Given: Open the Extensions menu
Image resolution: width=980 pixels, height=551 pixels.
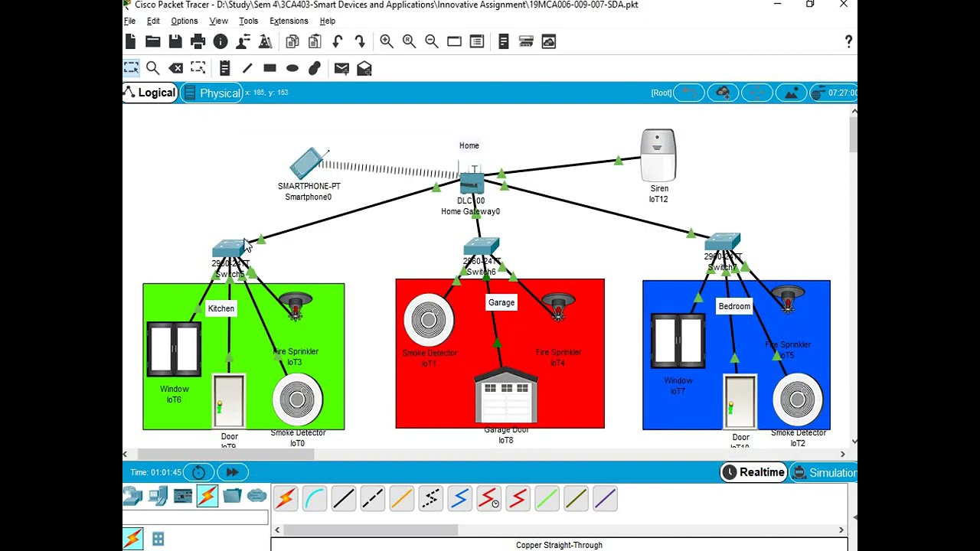Looking at the screenshot, I should point(289,21).
